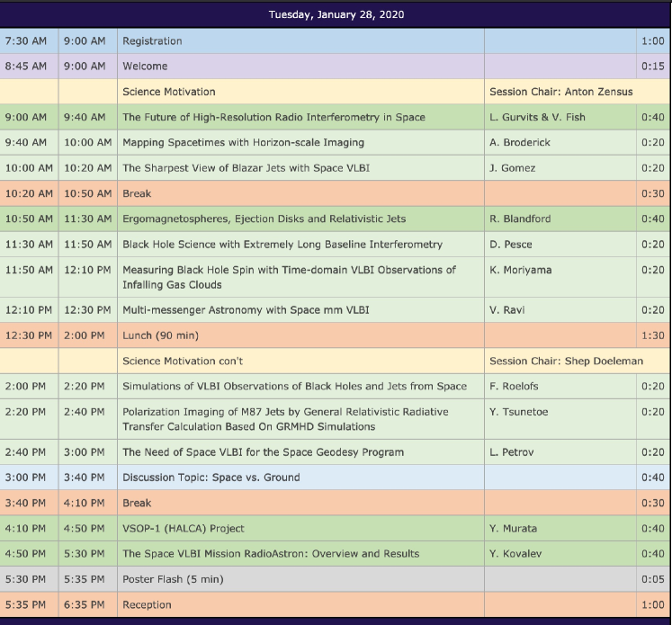Click the Tuesday, January 28, 2020 header
Screen dimensions: 672x625
(336, 14)
